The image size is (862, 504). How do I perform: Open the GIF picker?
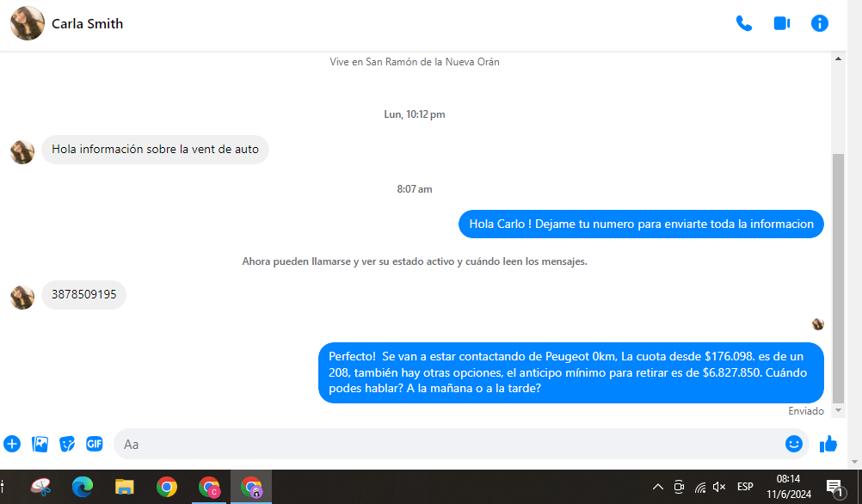point(95,444)
